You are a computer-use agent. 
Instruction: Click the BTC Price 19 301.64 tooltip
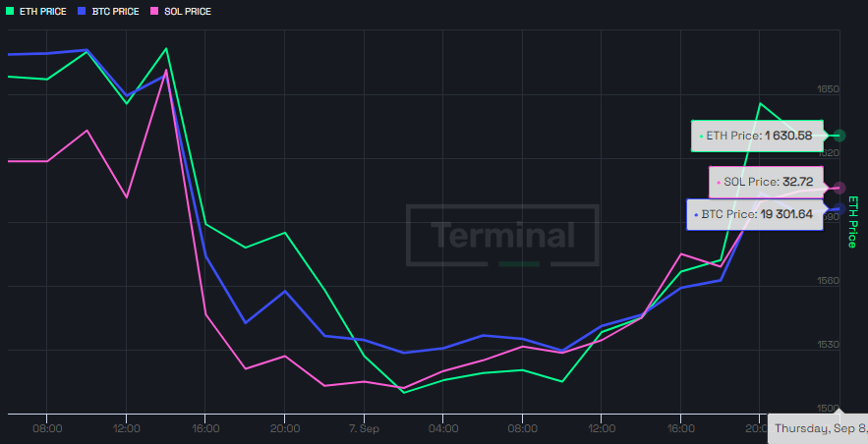tap(755, 214)
